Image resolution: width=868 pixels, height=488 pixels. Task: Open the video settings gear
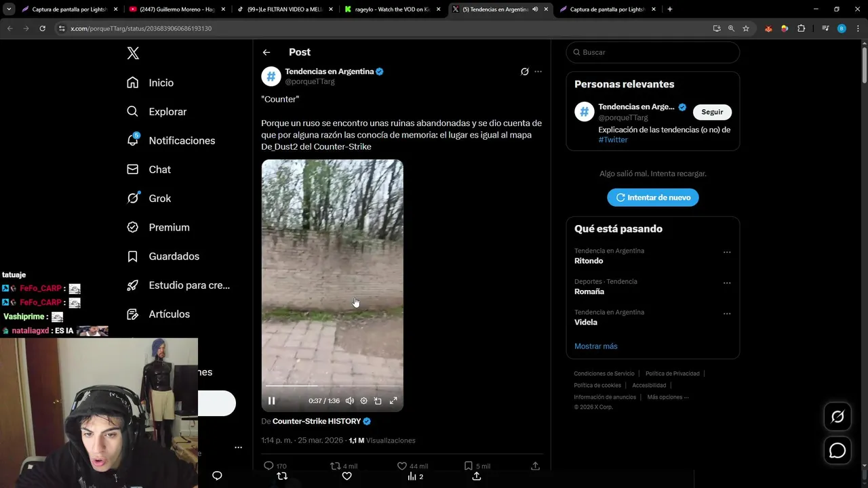364,401
